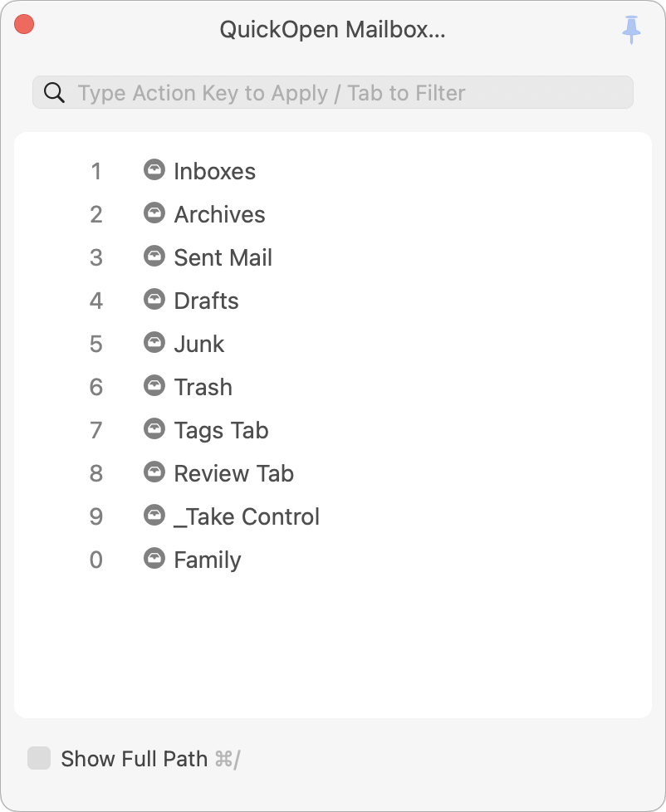Toggle the pin icon in title bar
The height and width of the screenshot is (812, 666).
point(632,30)
